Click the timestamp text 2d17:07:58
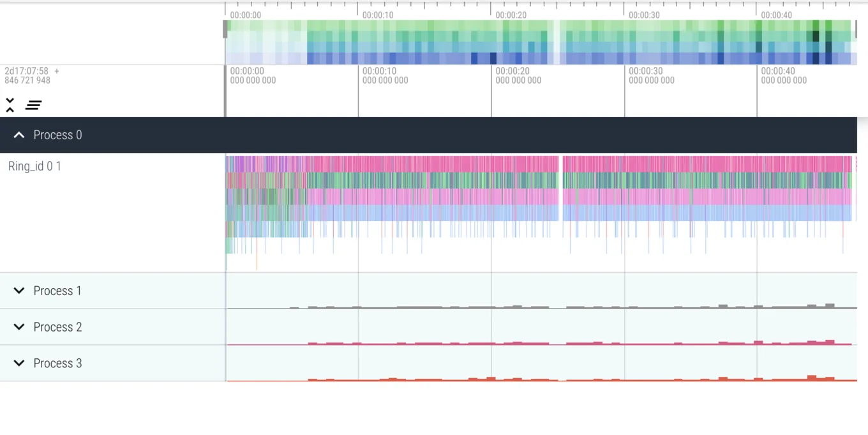The width and height of the screenshot is (868, 435). 26,71
